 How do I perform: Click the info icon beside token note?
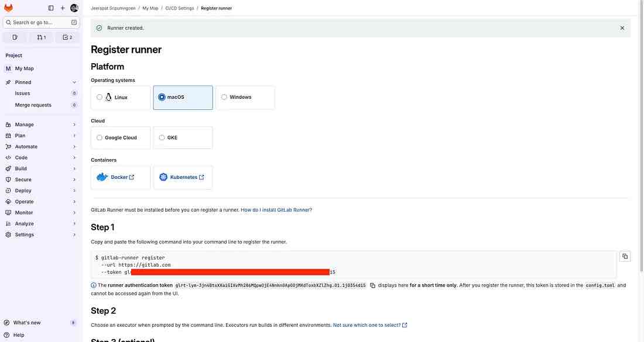(x=94, y=285)
